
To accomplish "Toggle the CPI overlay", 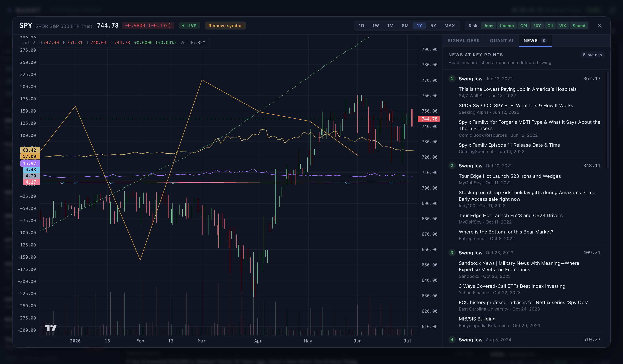I will click(x=524, y=26).
